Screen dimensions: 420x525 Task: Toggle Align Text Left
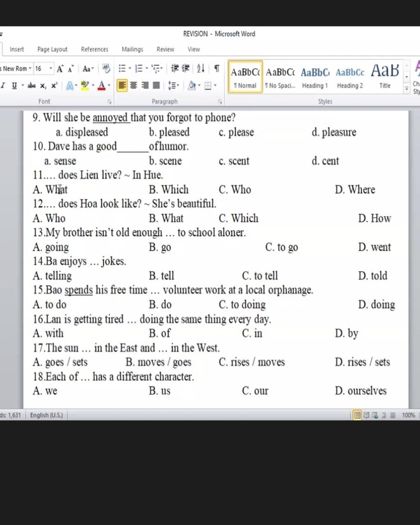click(122, 85)
